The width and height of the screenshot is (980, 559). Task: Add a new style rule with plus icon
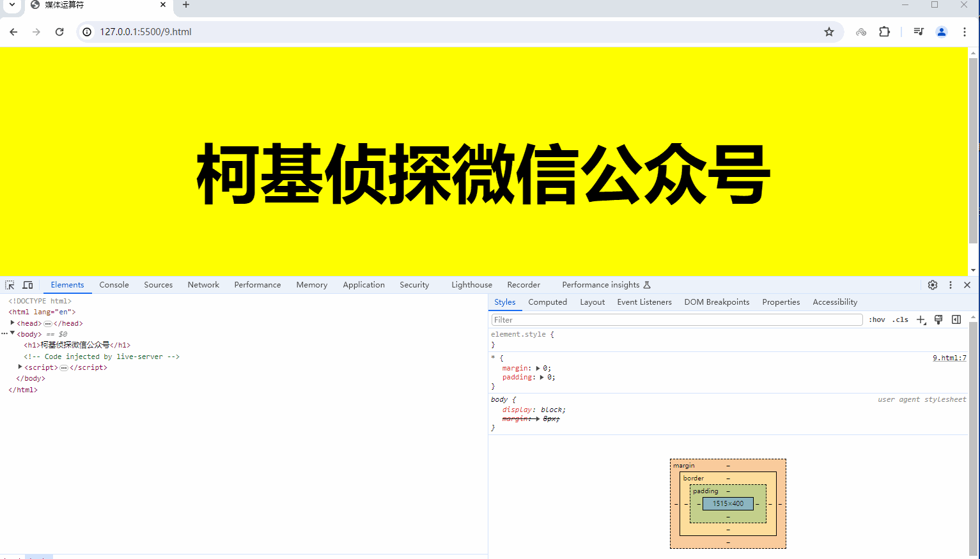[x=921, y=319]
